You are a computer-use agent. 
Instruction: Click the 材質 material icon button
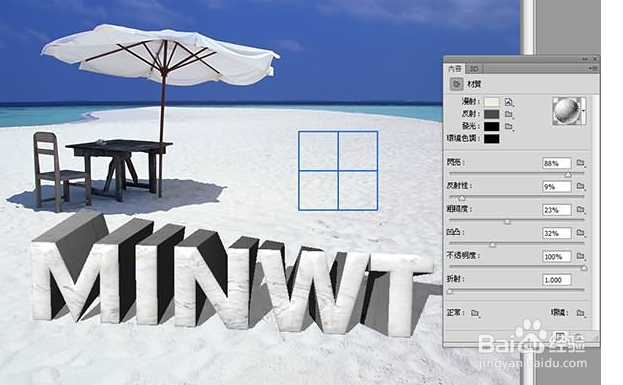coord(456,84)
